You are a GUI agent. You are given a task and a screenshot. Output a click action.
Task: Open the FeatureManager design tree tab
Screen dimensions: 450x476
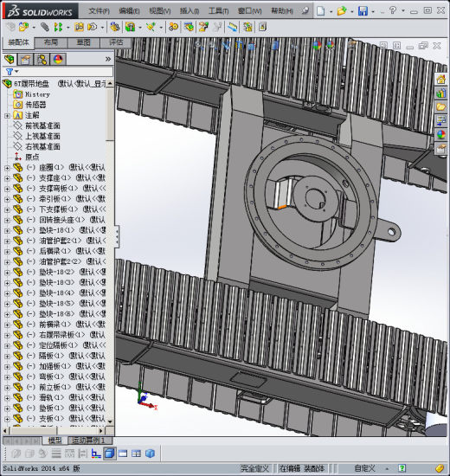point(10,59)
